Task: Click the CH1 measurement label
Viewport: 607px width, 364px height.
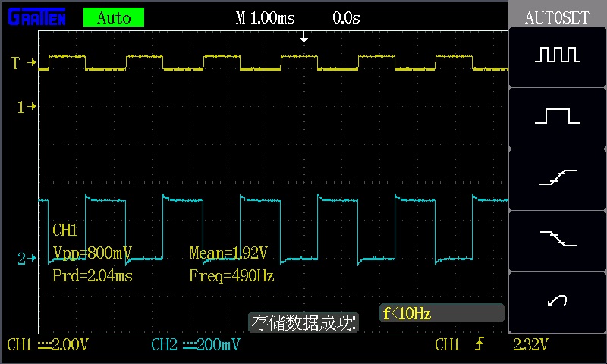Action: [x=65, y=231]
